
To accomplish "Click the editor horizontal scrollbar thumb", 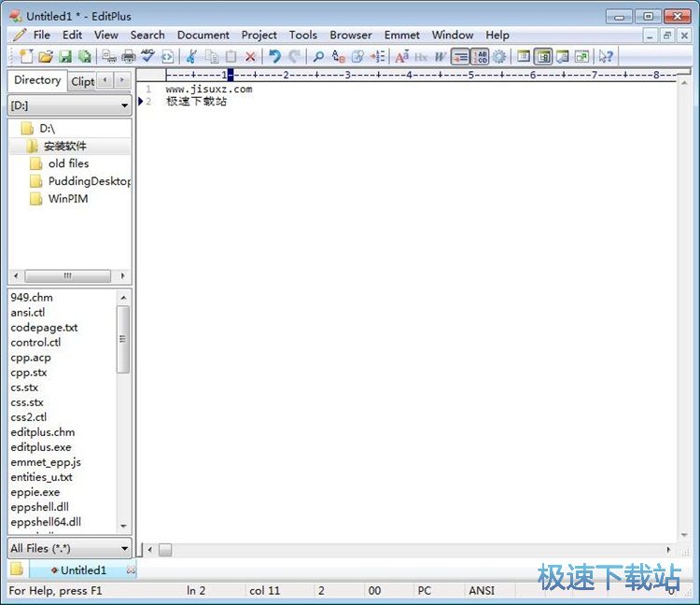I will 165,550.
